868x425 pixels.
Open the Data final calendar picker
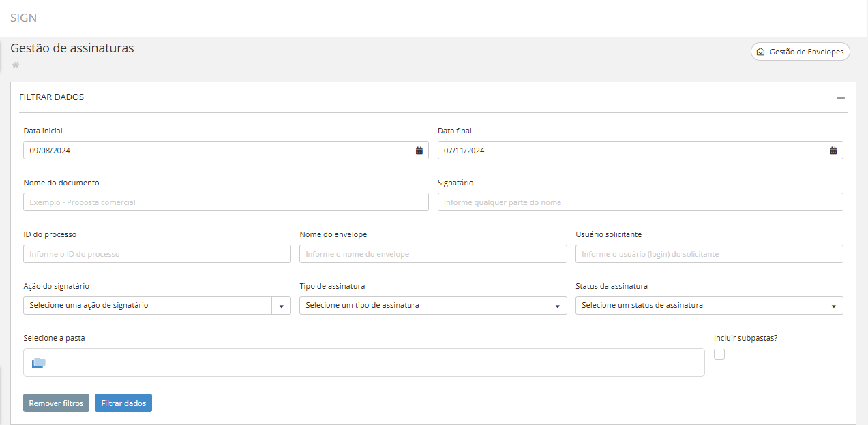(x=833, y=151)
